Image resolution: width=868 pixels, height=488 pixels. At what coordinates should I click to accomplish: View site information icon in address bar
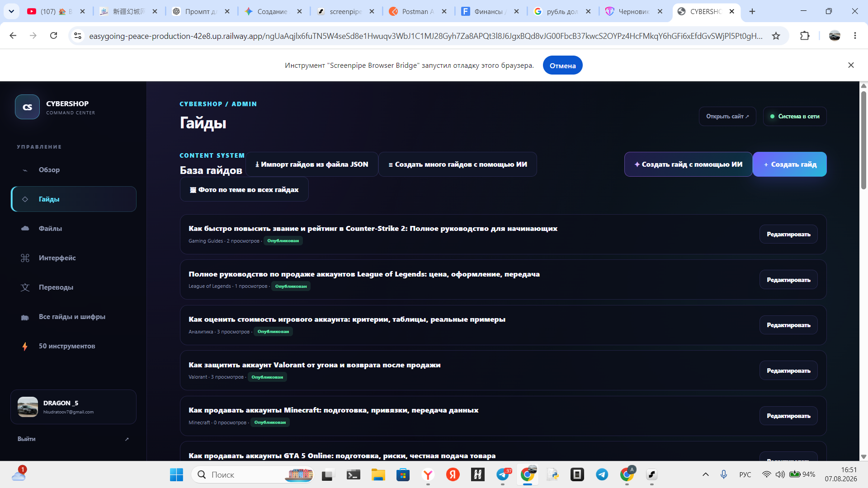point(78,36)
